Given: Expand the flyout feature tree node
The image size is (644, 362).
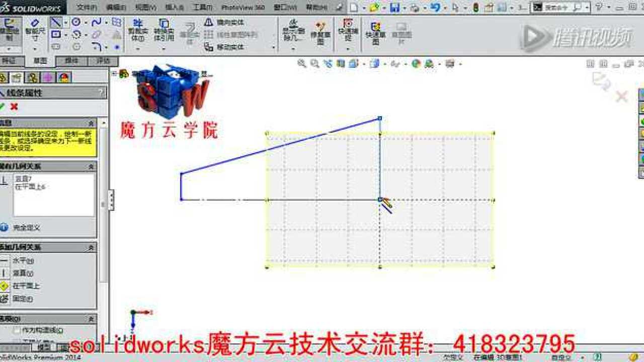Looking at the screenshot, I should click(x=114, y=73).
